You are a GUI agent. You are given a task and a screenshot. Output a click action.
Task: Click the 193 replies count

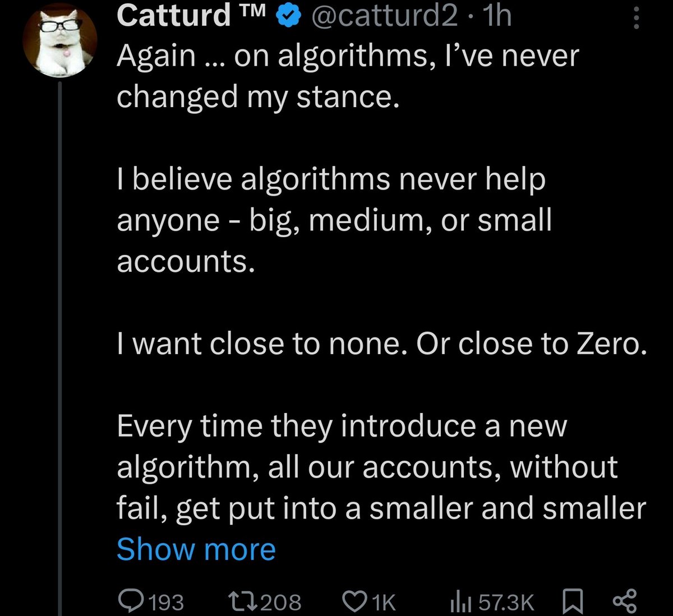[x=167, y=603]
